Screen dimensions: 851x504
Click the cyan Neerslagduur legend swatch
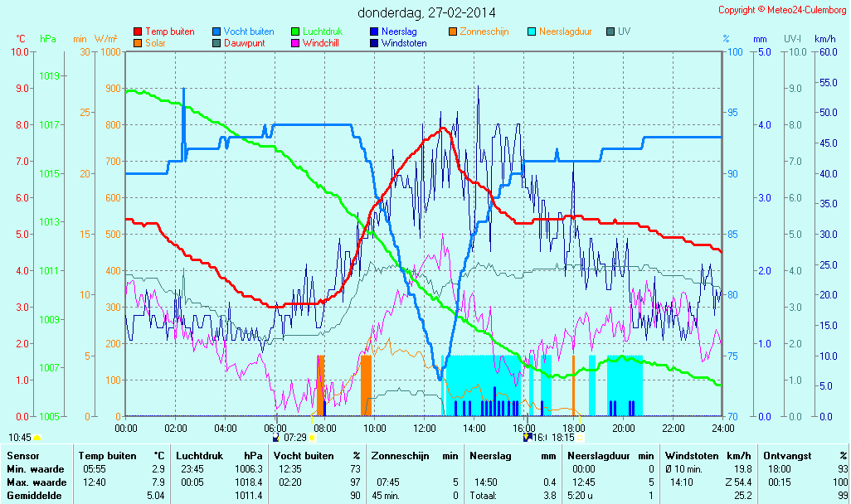click(x=531, y=31)
